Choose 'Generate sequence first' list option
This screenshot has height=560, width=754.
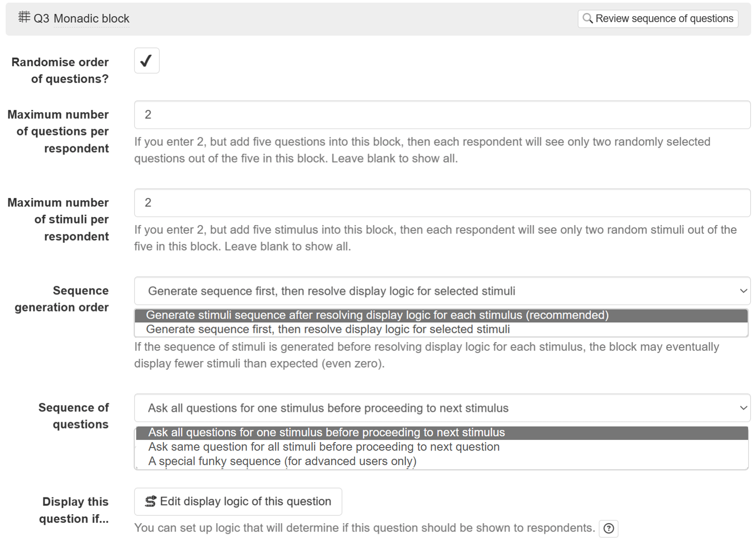click(x=328, y=329)
